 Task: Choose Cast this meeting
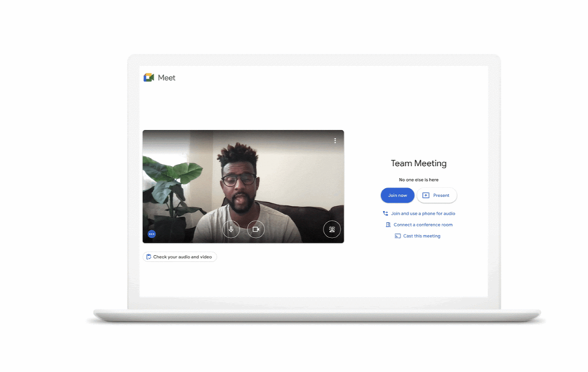tap(417, 236)
